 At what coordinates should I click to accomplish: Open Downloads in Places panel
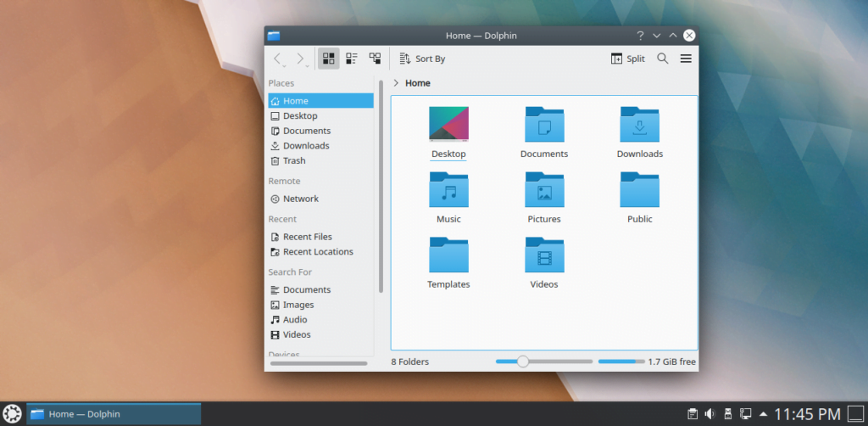click(321, 146)
